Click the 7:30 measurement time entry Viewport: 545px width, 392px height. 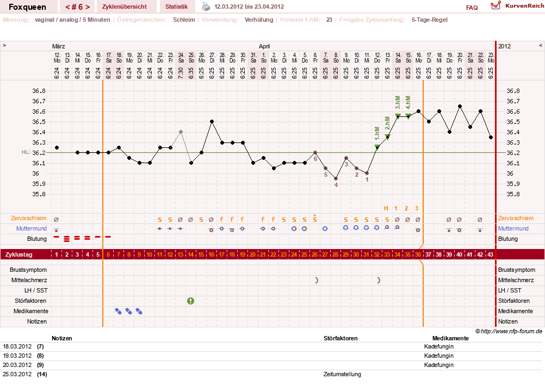click(181, 72)
